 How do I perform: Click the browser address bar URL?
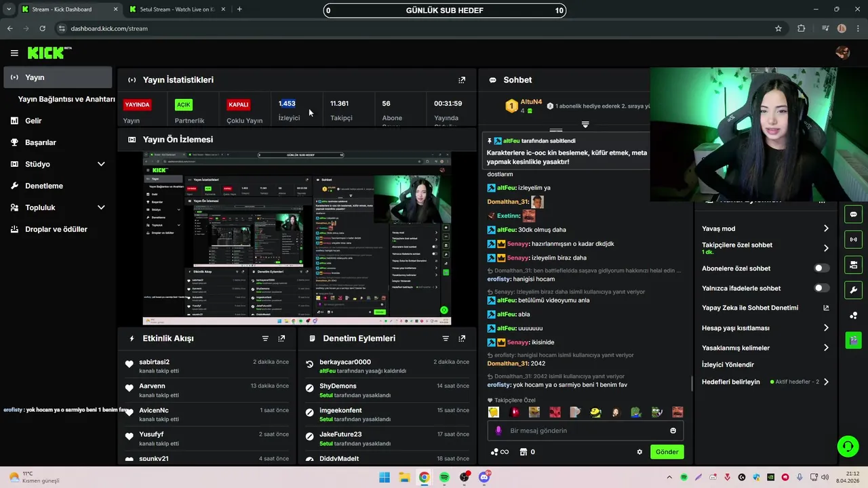pyautogui.click(x=109, y=28)
